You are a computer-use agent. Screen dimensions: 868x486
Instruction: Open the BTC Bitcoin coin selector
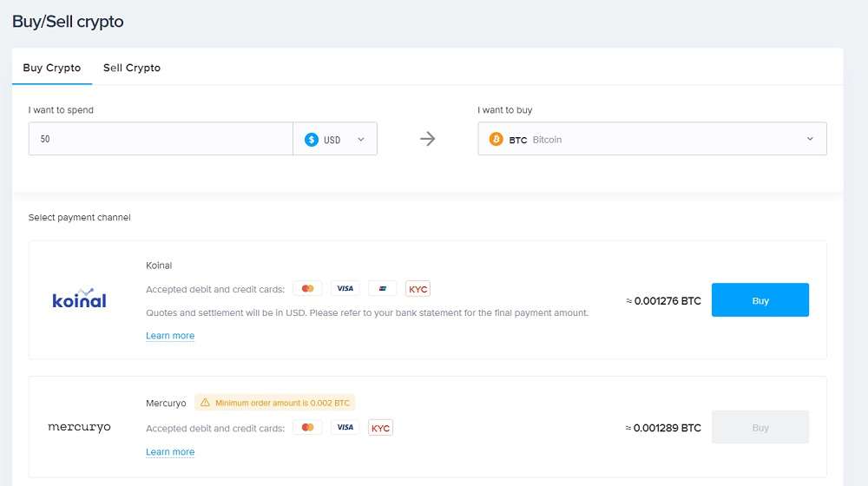[652, 138]
